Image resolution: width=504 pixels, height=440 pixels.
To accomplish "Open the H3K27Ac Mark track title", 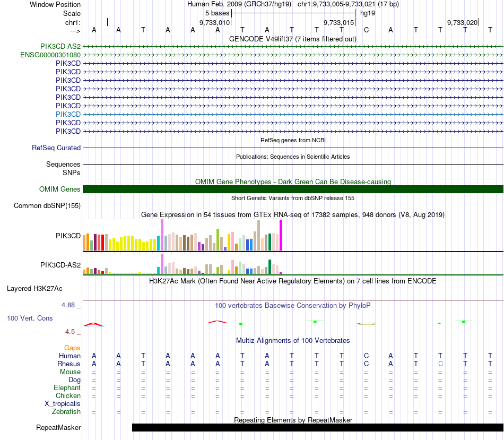I will coord(292,281).
